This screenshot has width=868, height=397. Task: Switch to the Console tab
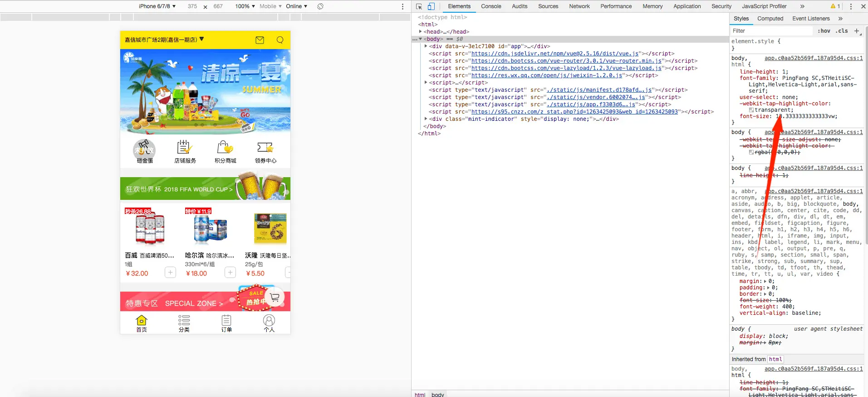pos(491,6)
